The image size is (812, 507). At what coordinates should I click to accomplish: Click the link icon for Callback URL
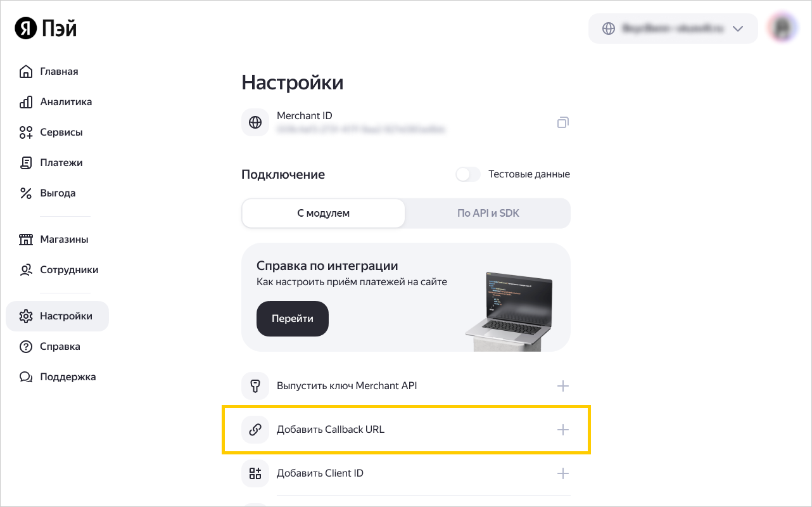pyautogui.click(x=255, y=430)
